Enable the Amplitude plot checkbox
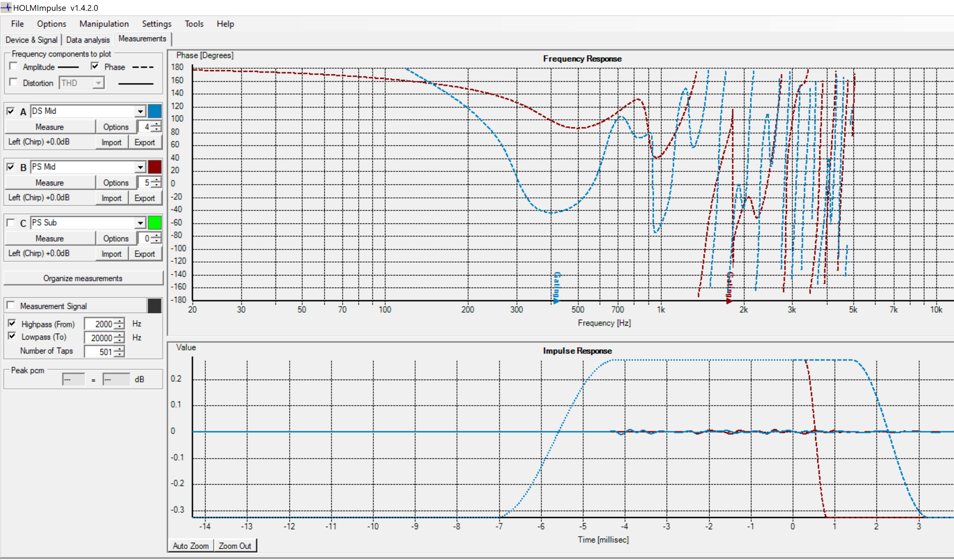 click(x=14, y=66)
